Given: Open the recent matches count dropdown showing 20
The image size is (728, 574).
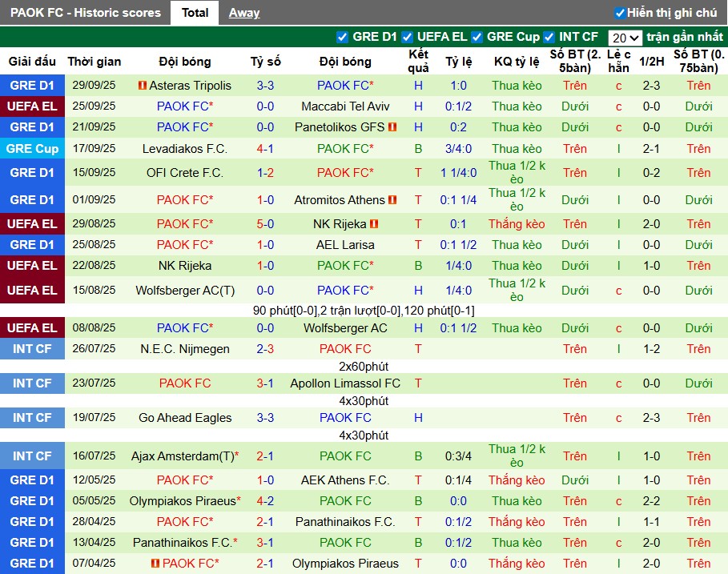Looking at the screenshot, I should click(625, 38).
